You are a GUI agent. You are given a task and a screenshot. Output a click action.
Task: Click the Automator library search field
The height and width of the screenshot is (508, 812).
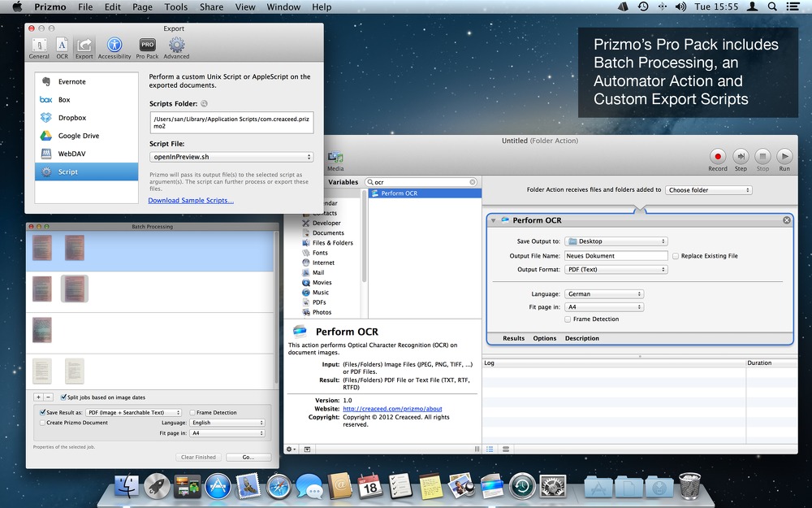[421, 182]
